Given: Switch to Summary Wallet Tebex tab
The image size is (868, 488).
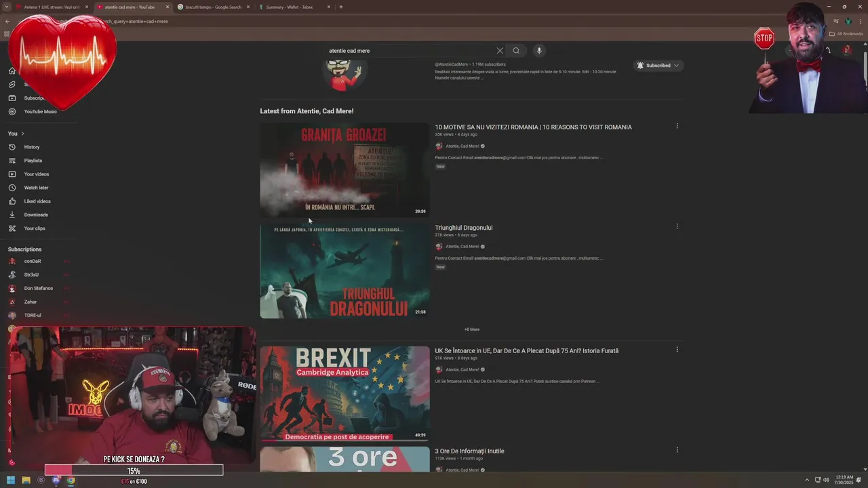Looking at the screenshot, I should click(292, 7).
